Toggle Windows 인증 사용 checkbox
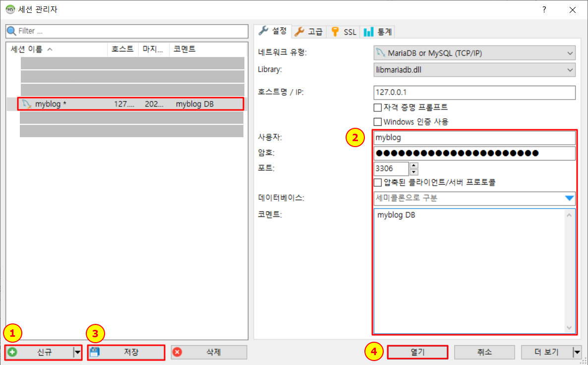Viewport: 588px width, 365px height. pos(378,122)
